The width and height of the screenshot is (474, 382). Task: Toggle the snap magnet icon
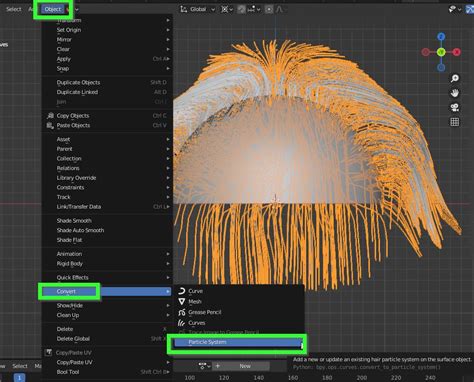(x=241, y=9)
